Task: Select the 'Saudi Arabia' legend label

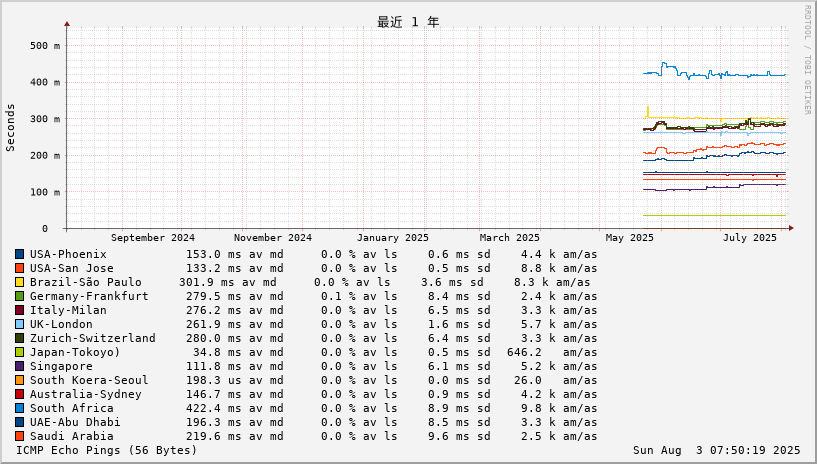Action: coord(71,436)
